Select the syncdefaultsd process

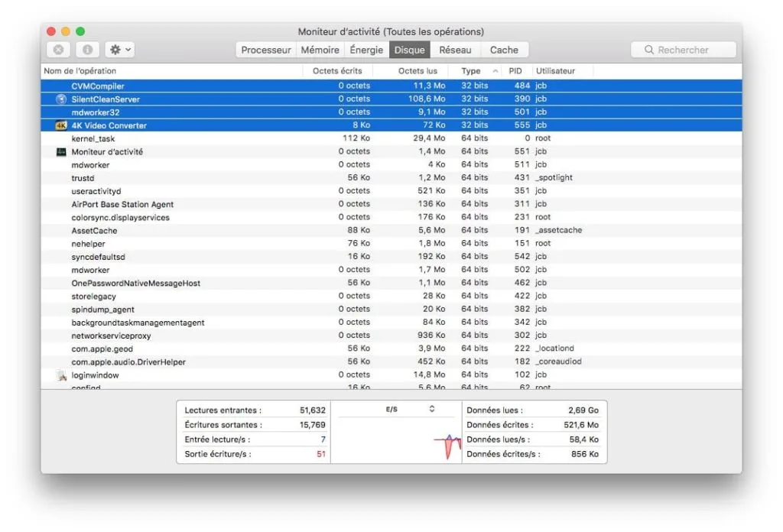391,257
